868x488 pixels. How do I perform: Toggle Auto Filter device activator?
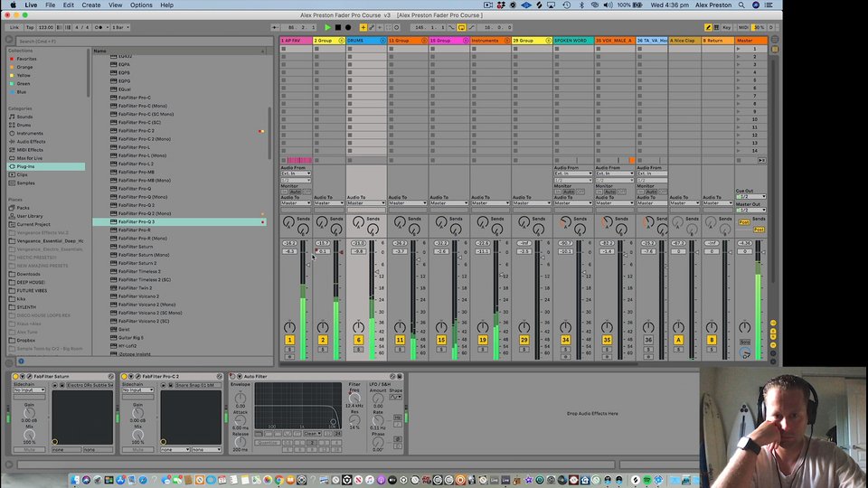[232, 376]
